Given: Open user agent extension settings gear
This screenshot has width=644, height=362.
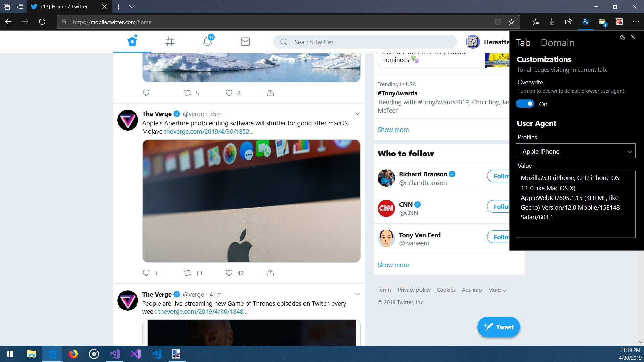Looking at the screenshot, I should pos(623,37).
